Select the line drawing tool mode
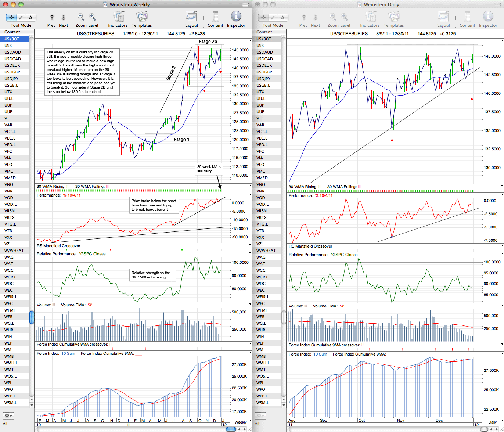 [21, 17]
